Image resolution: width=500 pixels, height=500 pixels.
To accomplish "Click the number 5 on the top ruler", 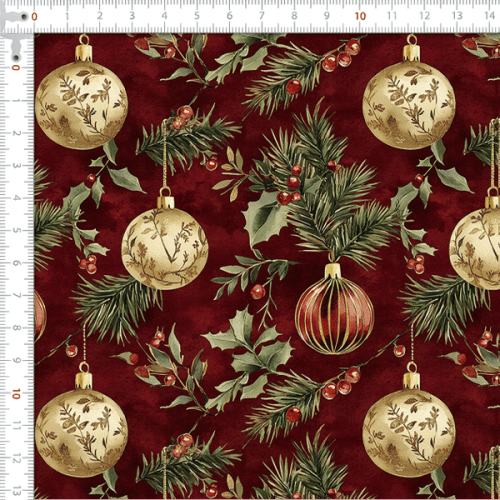I will point(197,16).
